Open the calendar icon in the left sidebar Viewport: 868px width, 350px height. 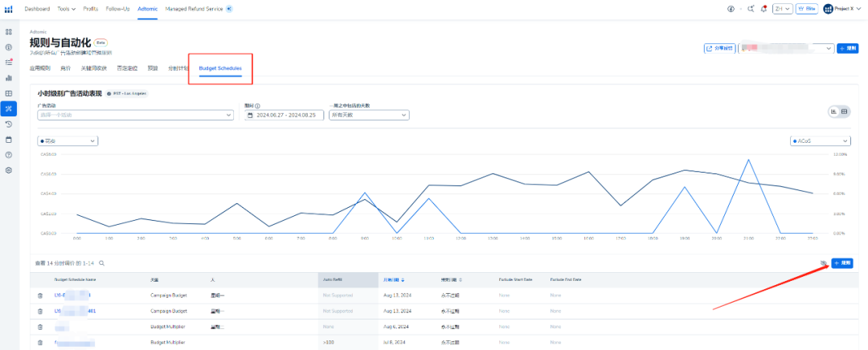[x=9, y=140]
